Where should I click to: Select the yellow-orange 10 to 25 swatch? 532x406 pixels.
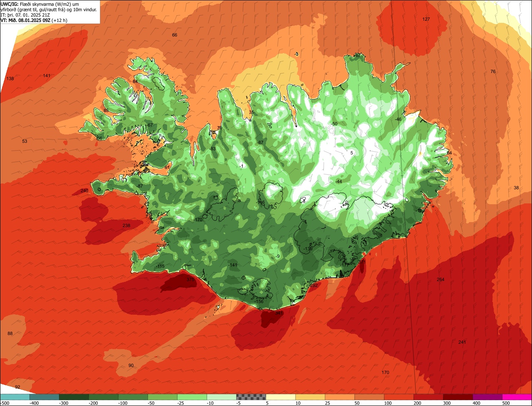click(310, 397)
